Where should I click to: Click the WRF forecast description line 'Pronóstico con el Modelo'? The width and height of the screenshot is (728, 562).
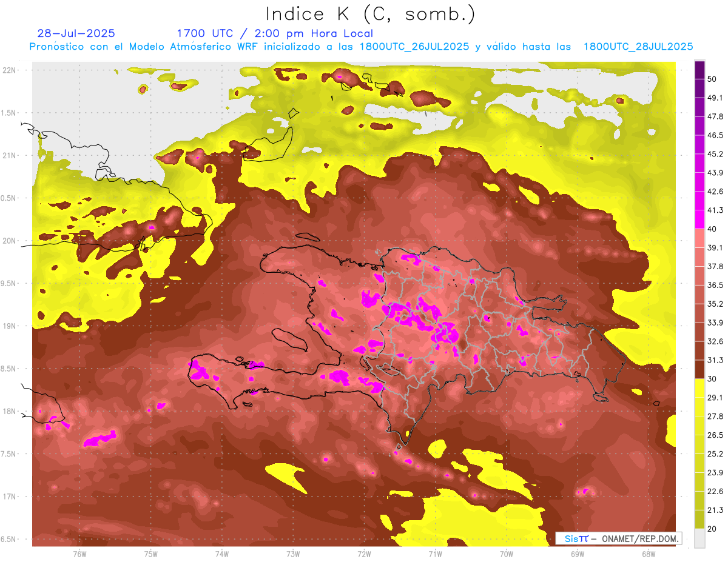tap(361, 47)
